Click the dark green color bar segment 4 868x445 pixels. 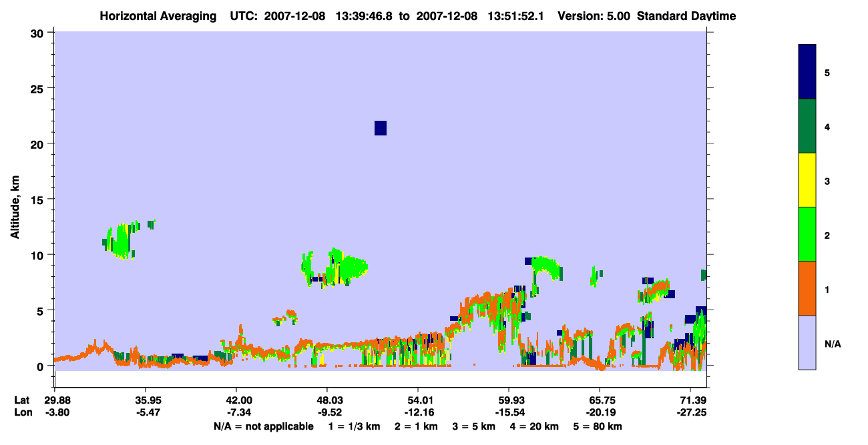(807, 126)
